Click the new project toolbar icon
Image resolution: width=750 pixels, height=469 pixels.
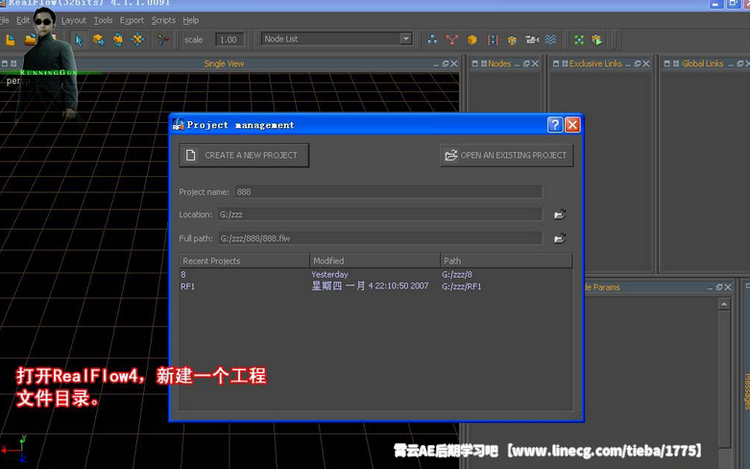10,40
